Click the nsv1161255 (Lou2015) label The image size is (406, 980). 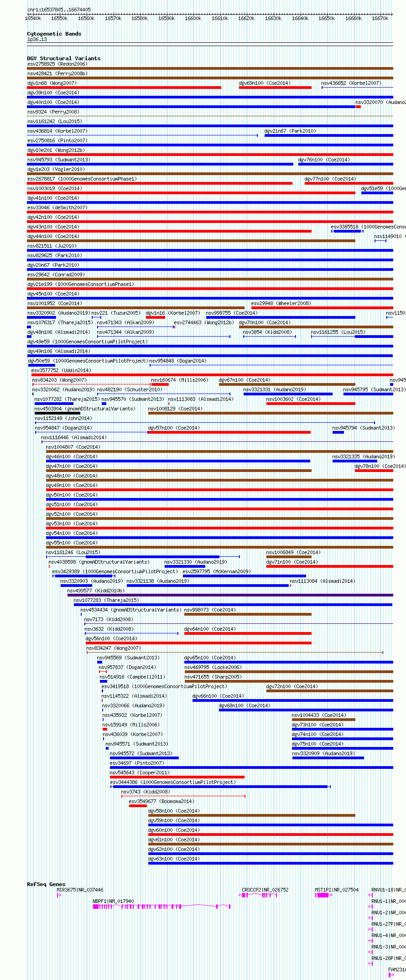point(338,332)
